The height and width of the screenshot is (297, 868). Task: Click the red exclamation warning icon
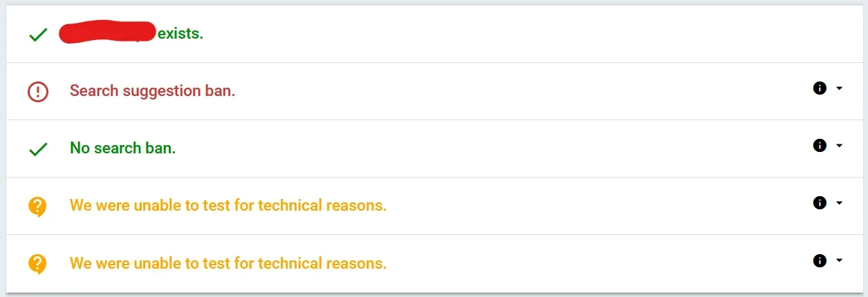pyautogui.click(x=38, y=91)
